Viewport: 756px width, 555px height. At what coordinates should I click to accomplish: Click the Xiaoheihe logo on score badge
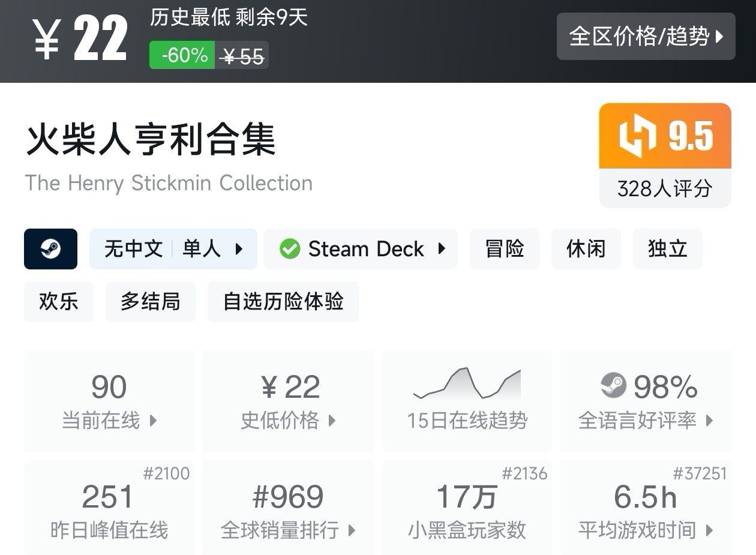(638, 137)
